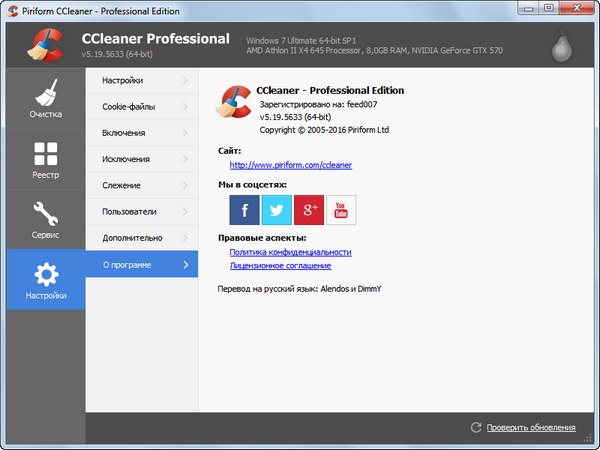Click the Twitter bird icon
This screenshot has height=450, width=600.
coord(276,209)
